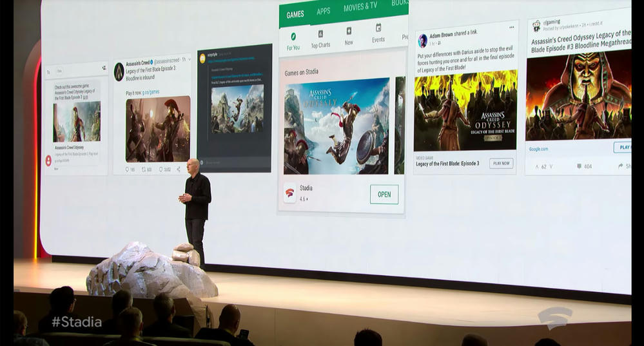Viewport: 644px width, 346px height.
Task: Click the Stadia app logo icon
Action: point(289,193)
